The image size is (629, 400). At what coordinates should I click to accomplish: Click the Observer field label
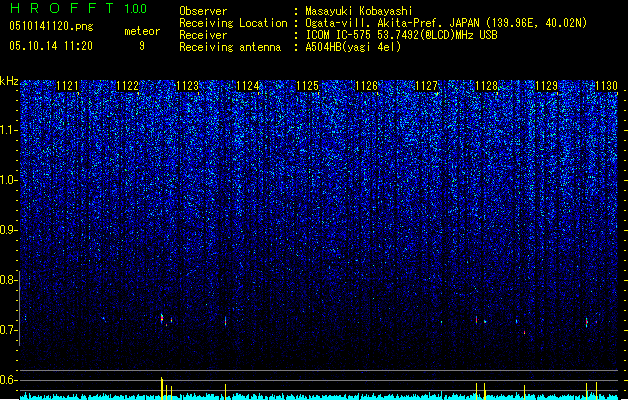[x=203, y=11]
